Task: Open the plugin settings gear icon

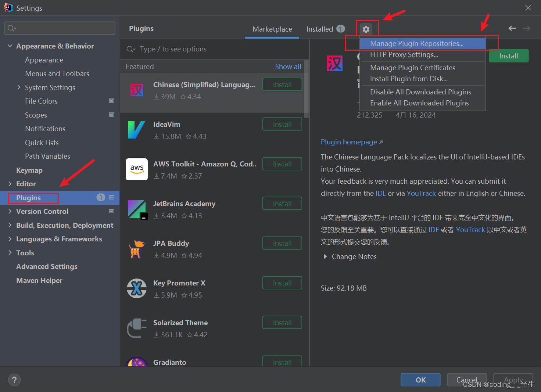Action: point(366,29)
